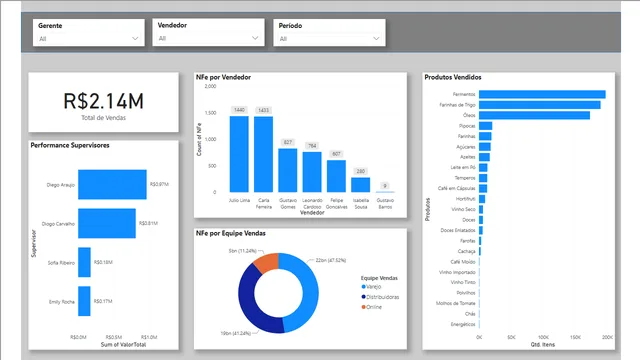This screenshot has width=640, height=360.
Task: Click the Período dropdown chevron arrow
Action: [x=376, y=39]
